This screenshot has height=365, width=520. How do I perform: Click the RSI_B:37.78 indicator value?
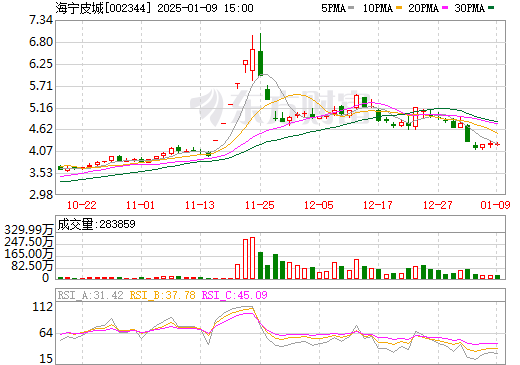click(162, 295)
